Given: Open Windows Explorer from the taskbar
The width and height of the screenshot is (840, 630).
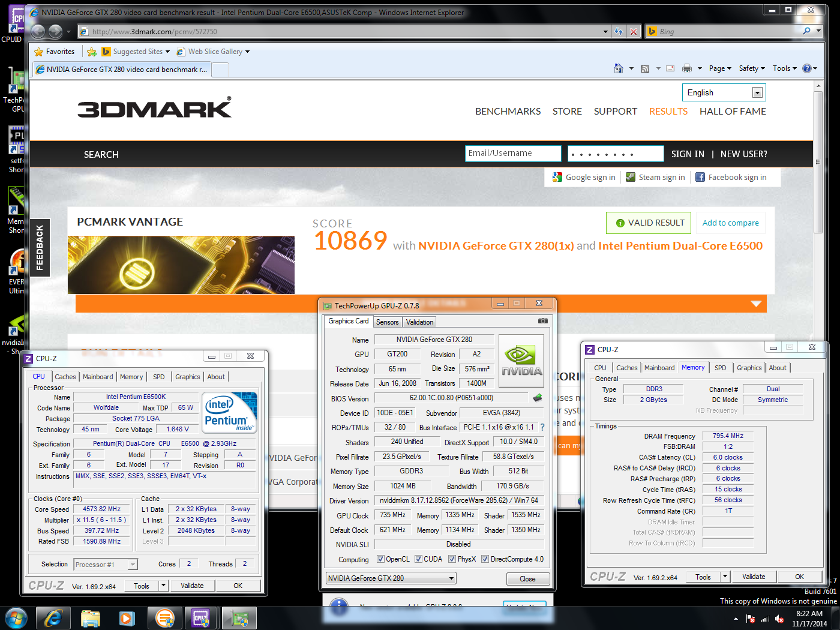Looking at the screenshot, I should [x=90, y=618].
